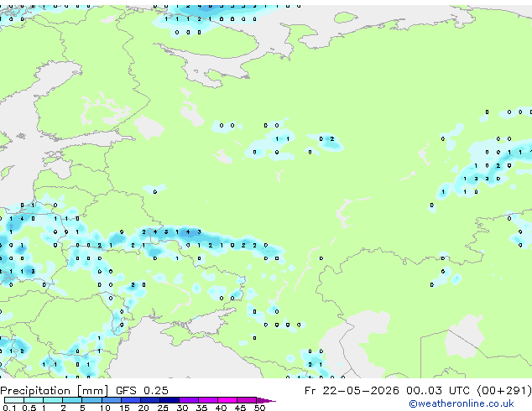Open the weatheronline.co.uk link

(x=462, y=404)
